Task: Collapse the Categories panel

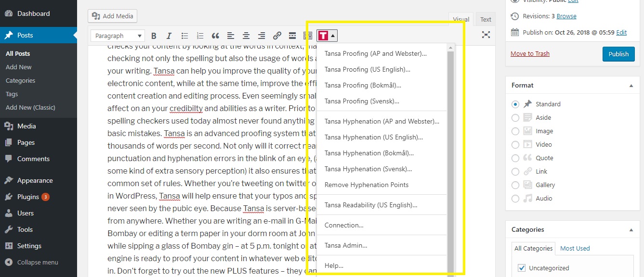Action: coord(631,229)
